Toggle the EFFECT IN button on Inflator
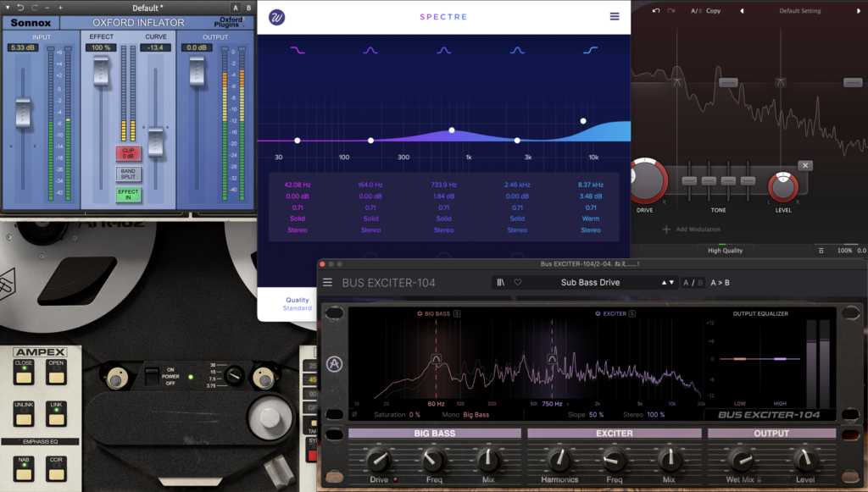The image size is (868, 492). coord(128,194)
